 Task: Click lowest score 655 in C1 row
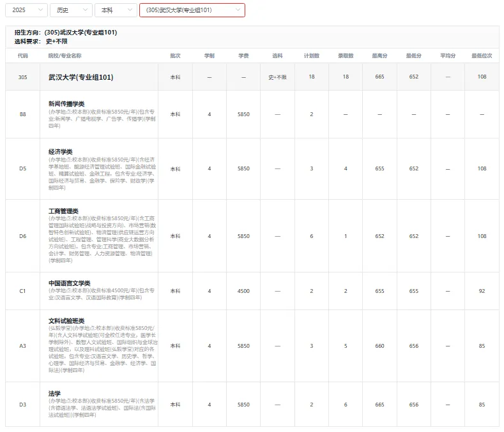[414, 291]
